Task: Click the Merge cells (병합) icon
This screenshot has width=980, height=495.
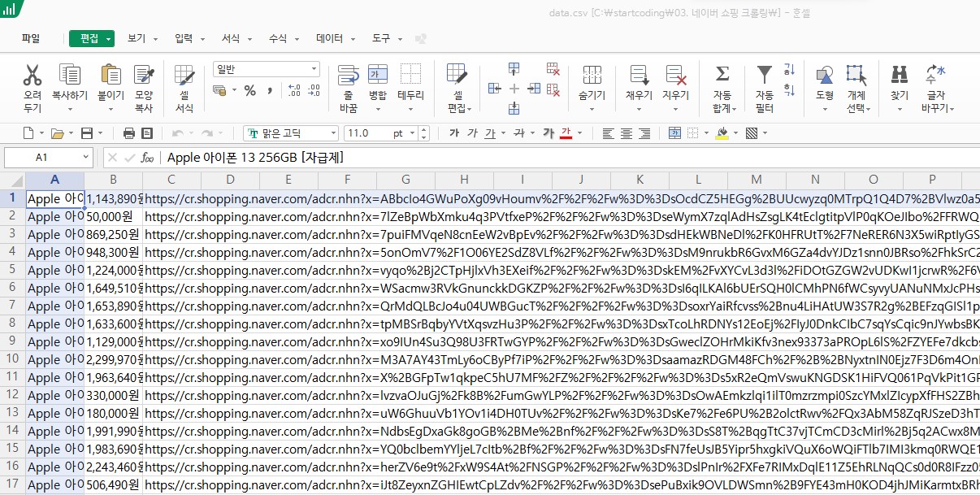Action: (x=378, y=76)
